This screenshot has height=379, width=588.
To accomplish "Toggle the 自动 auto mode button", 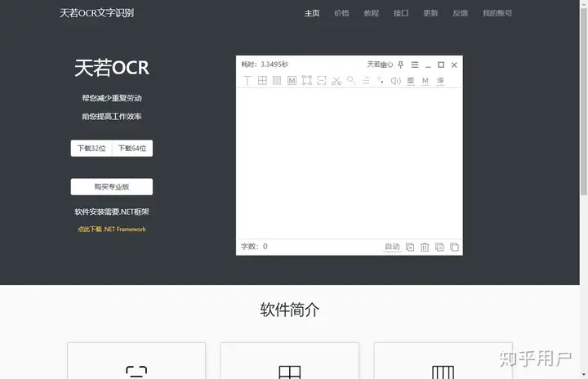I will tap(392, 247).
